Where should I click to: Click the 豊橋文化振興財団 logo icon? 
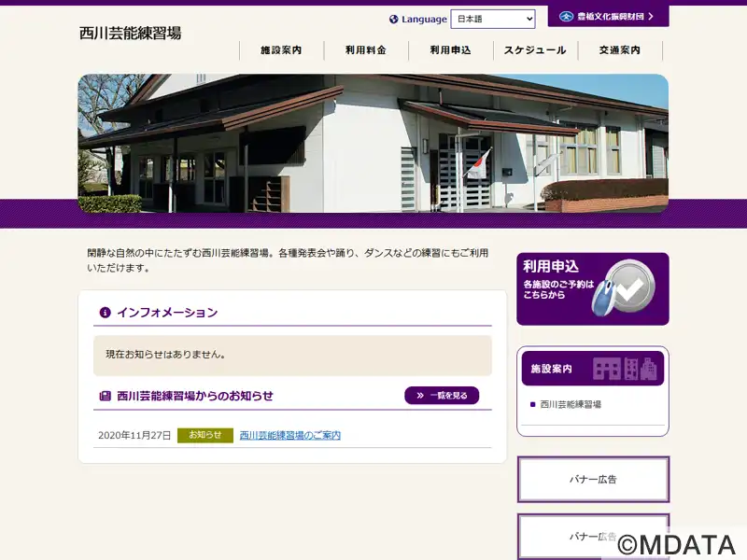point(566,16)
